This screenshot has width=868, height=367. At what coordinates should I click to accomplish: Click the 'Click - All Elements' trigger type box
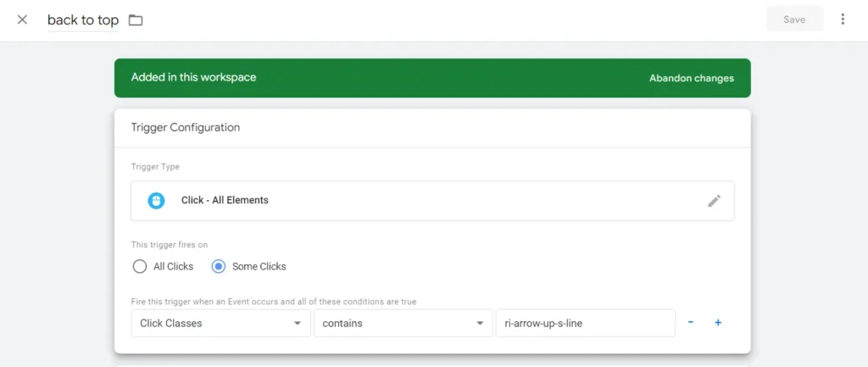(x=432, y=201)
